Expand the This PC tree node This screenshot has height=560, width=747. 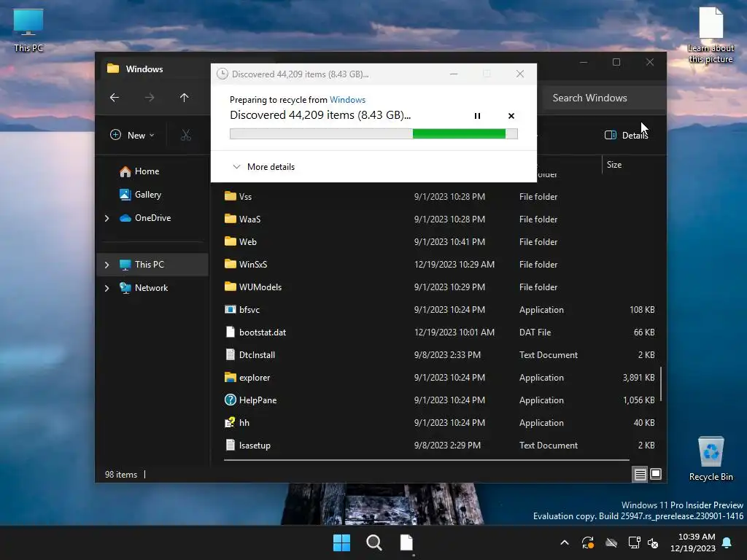point(107,265)
